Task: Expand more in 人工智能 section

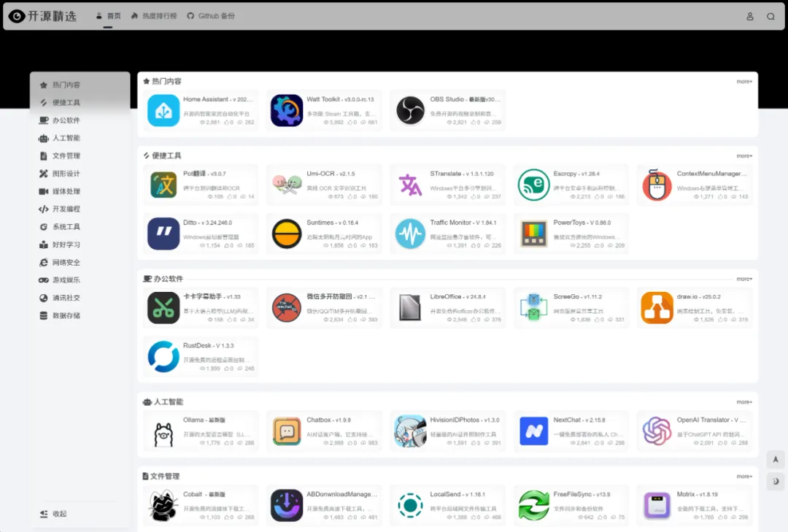Action: click(744, 402)
